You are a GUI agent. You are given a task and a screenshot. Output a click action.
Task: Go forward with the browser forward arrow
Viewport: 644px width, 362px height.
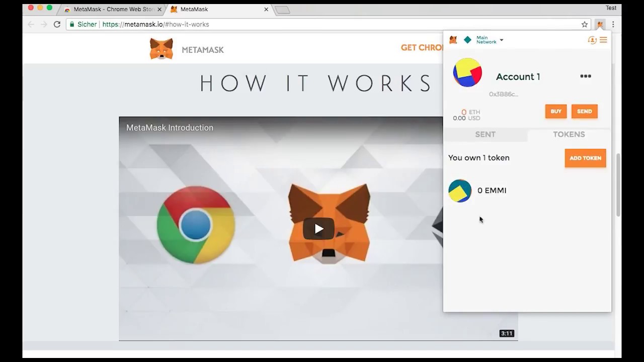click(44, 24)
